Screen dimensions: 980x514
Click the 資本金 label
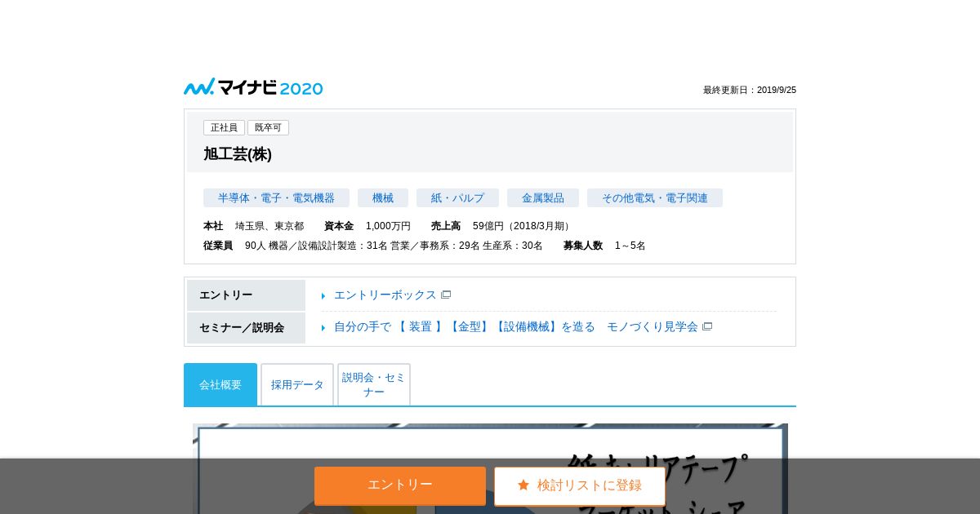click(x=339, y=226)
